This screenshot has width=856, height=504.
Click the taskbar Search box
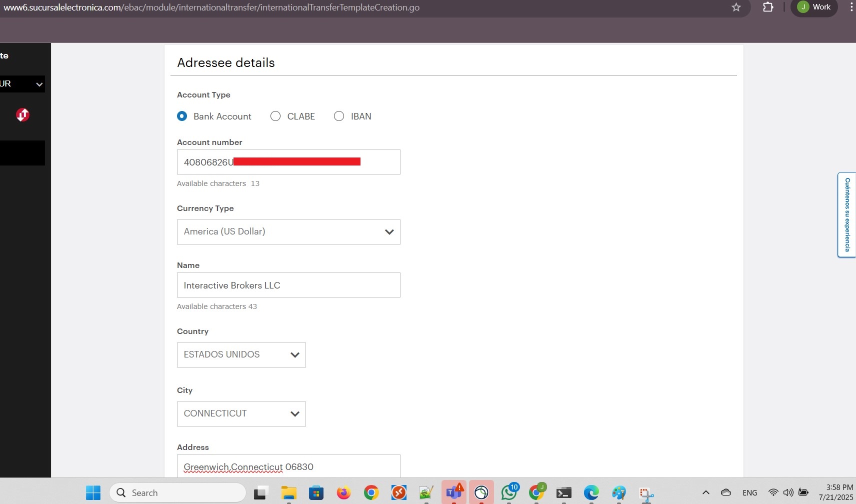(177, 493)
